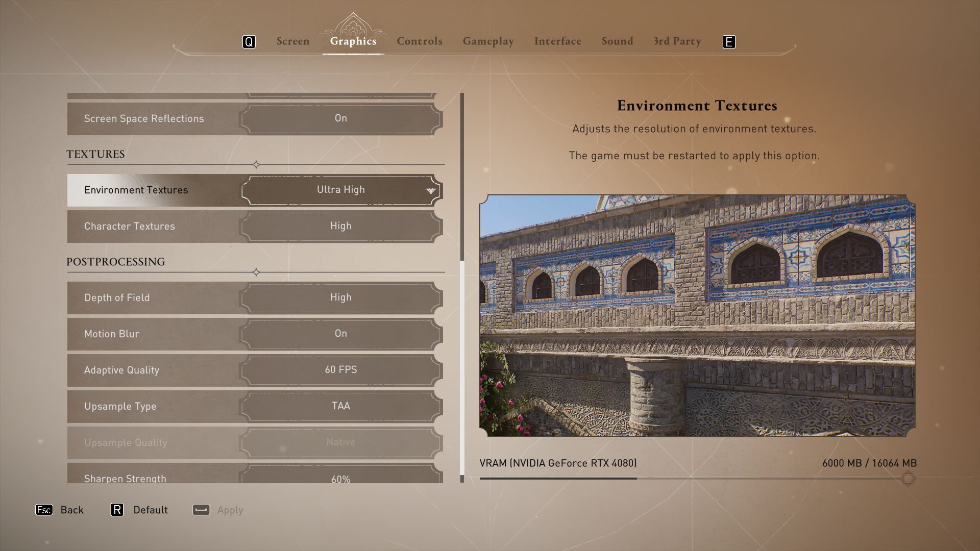Adjust the Sharpen Strength 60% slider
Viewport: 980px width, 551px height.
(x=340, y=477)
